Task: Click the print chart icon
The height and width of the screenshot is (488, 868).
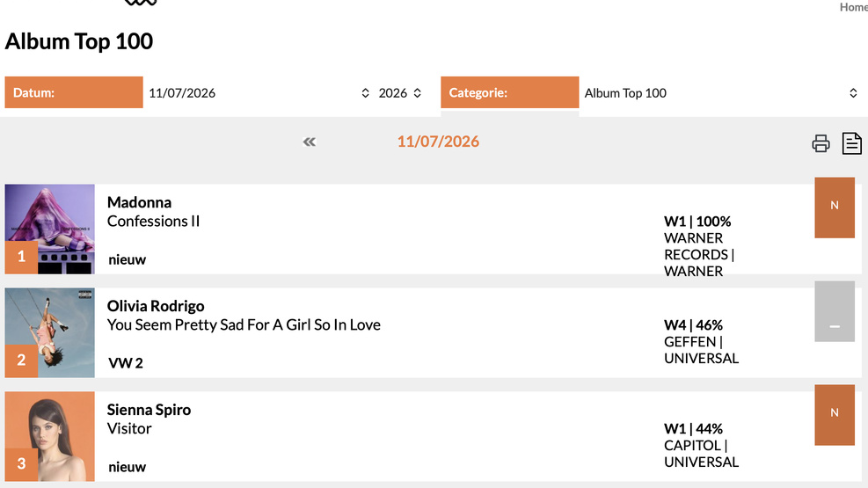Action: click(x=821, y=143)
